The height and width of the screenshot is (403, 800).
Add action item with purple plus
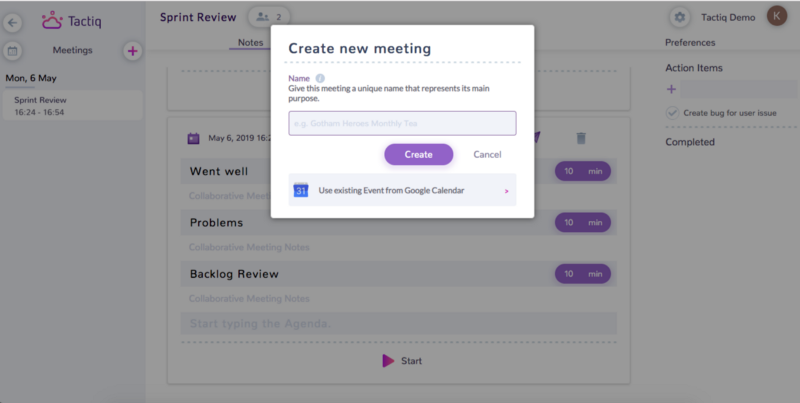tap(671, 89)
